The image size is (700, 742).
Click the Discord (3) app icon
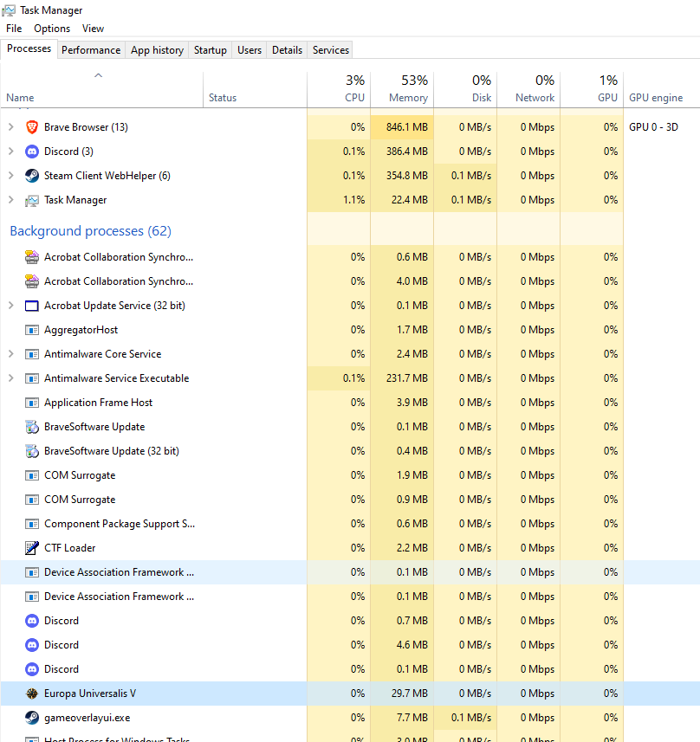coord(32,152)
